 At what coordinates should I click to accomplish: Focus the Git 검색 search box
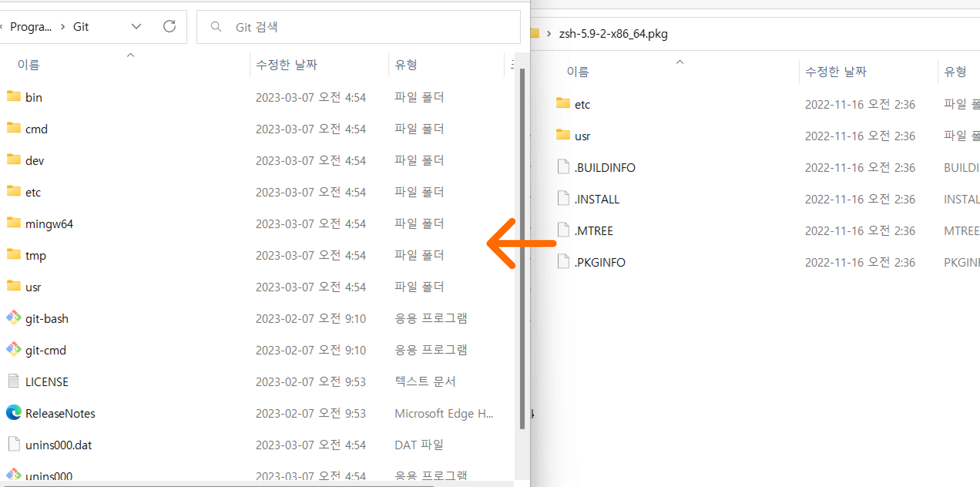[x=359, y=27]
